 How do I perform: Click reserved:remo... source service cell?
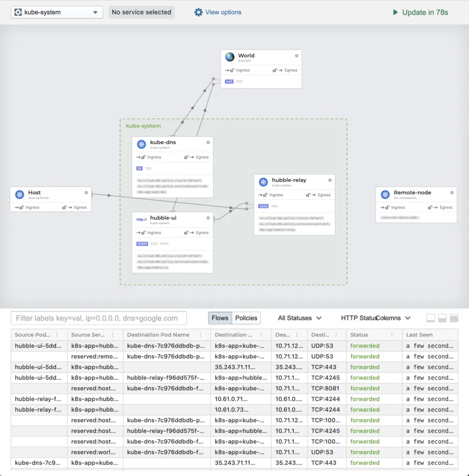[94, 357]
